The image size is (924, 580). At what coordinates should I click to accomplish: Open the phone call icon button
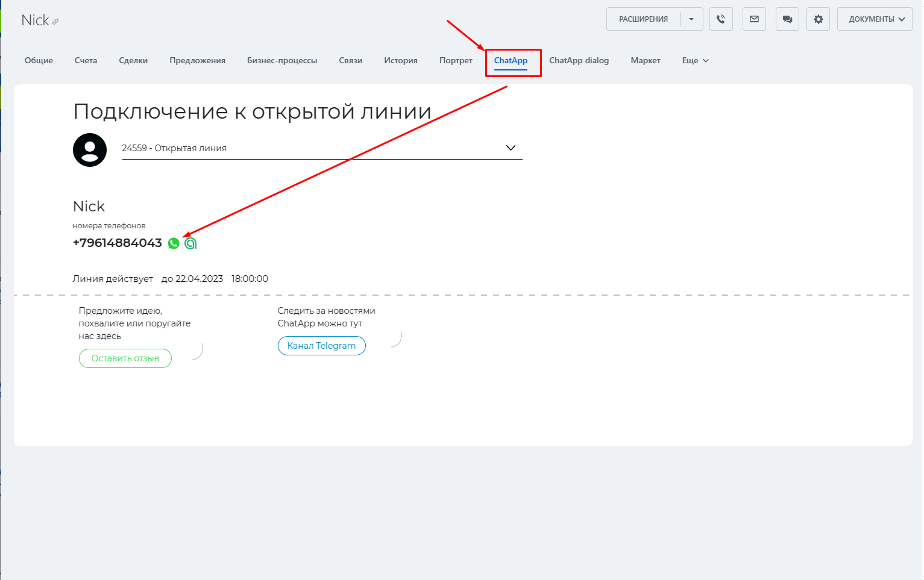click(x=721, y=19)
